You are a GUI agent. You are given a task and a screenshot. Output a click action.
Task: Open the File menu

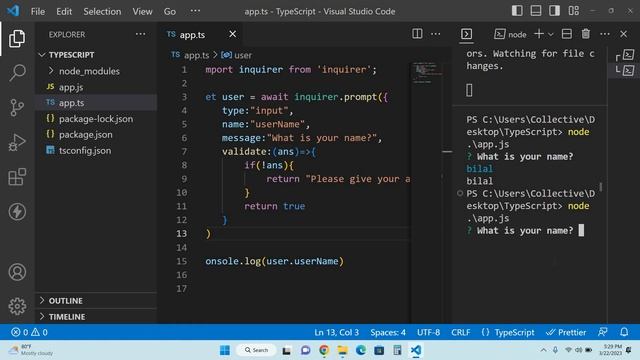[38, 11]
